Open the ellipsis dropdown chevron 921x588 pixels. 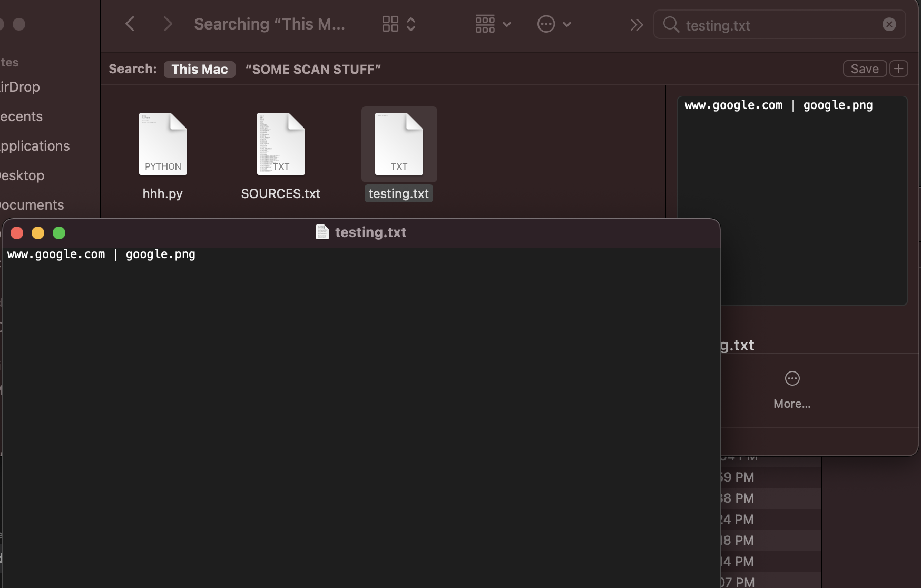566,24
